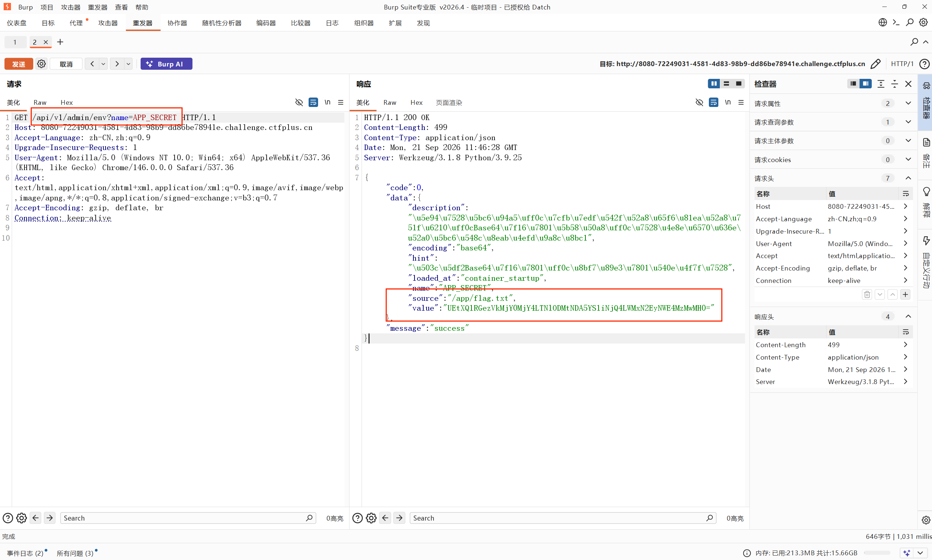Open the global search magnifier icon

point(910,23)
